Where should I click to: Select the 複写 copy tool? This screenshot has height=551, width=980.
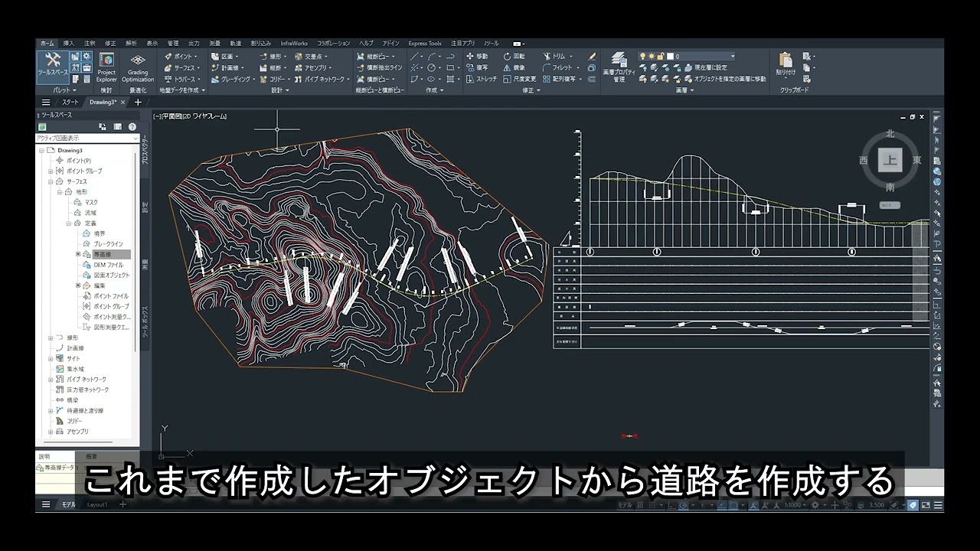click(476, 67)
